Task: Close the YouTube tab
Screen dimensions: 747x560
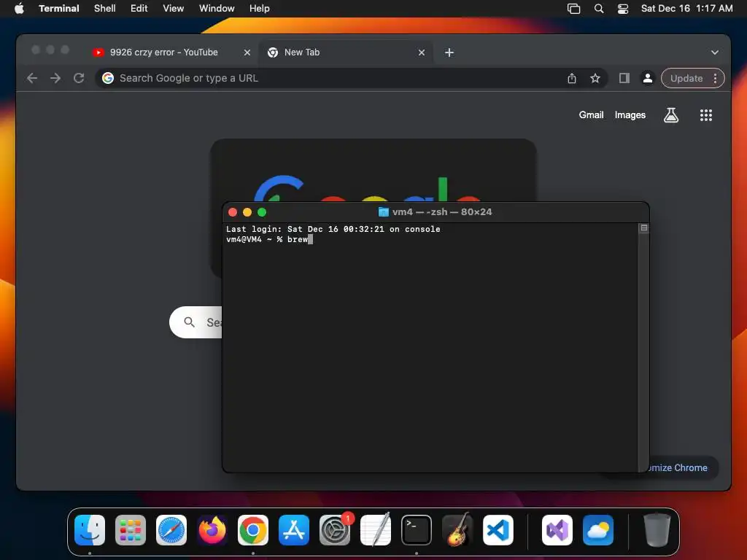Action: [x=247, y=52]
